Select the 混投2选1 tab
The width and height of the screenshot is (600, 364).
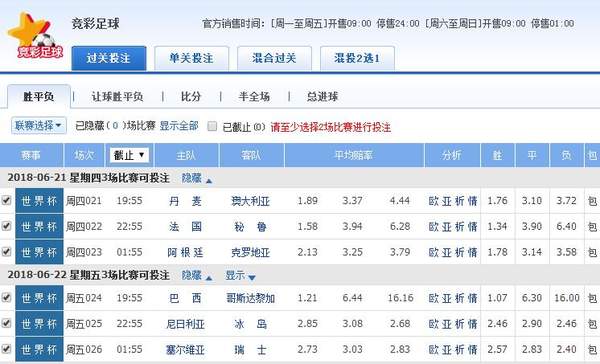[x=357, y=58]
